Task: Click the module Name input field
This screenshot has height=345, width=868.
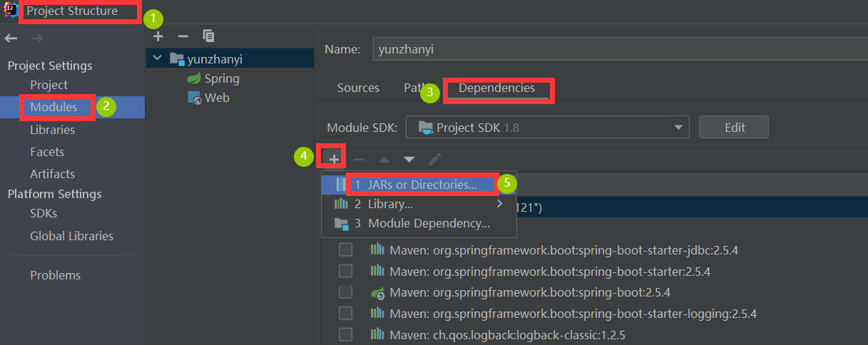Action: tap(619, 49)
